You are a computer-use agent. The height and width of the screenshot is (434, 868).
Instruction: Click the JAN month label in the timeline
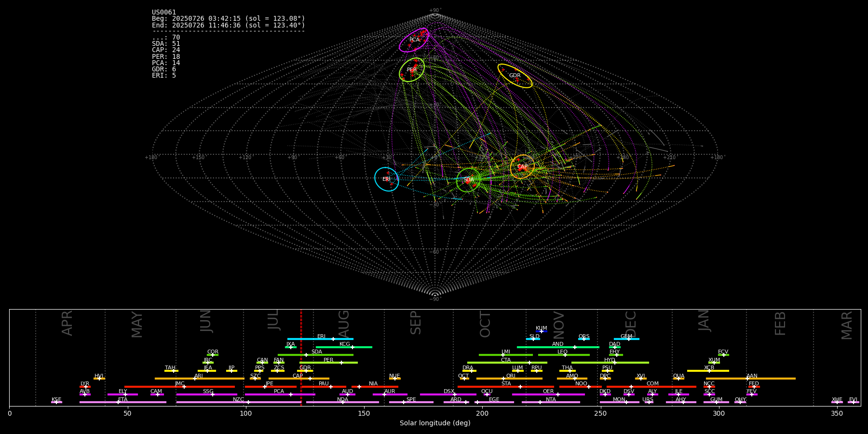tap(704, 320)
